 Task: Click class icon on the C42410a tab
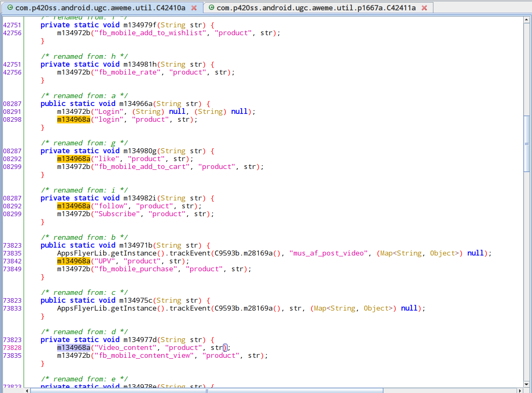click(10, 8)
